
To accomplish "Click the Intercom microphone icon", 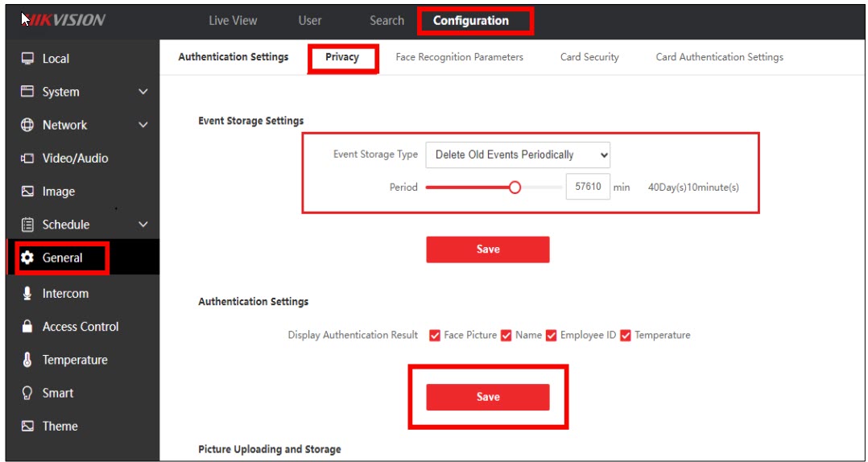I will click(27, 294).
